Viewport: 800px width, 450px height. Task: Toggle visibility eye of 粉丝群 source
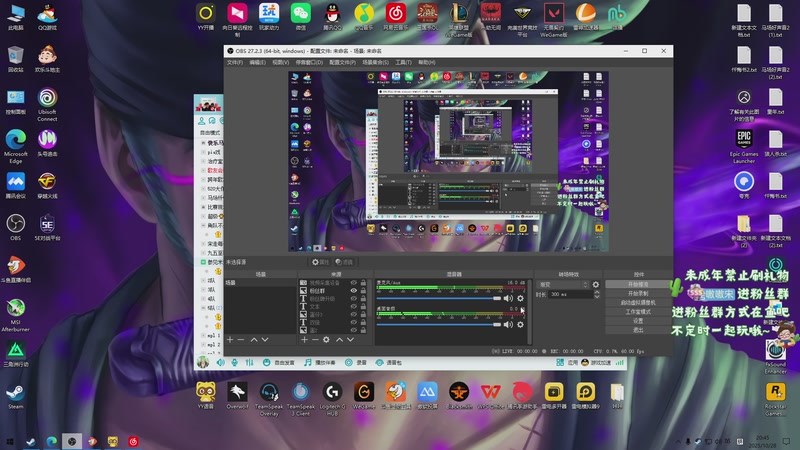353,291
